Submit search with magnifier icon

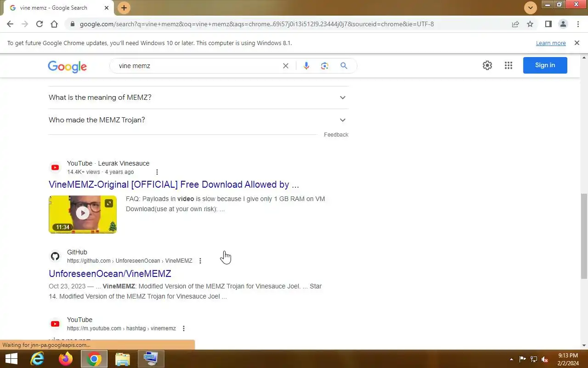(x=344, y=66)
